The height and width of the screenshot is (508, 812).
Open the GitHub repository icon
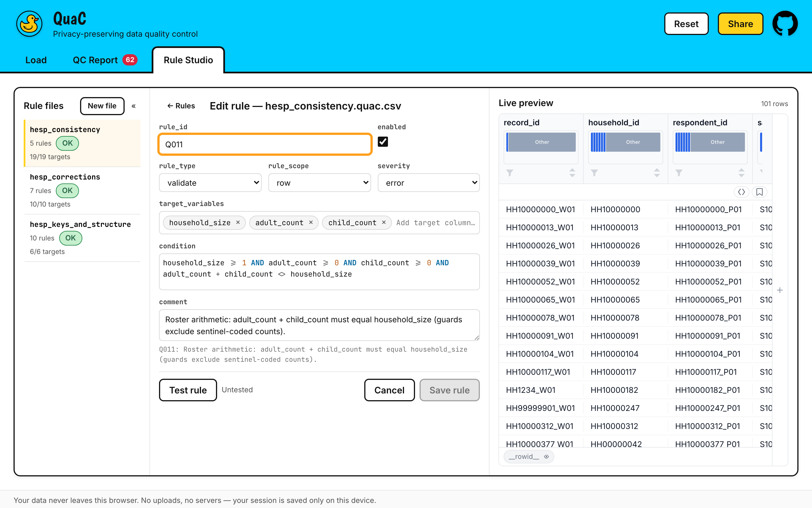pos(785,23)
